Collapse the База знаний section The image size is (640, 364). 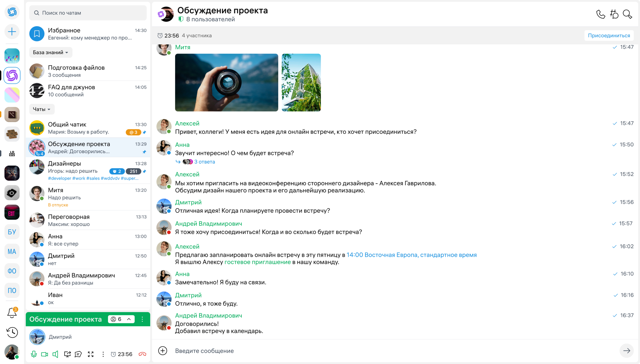[x=51, y=52]
